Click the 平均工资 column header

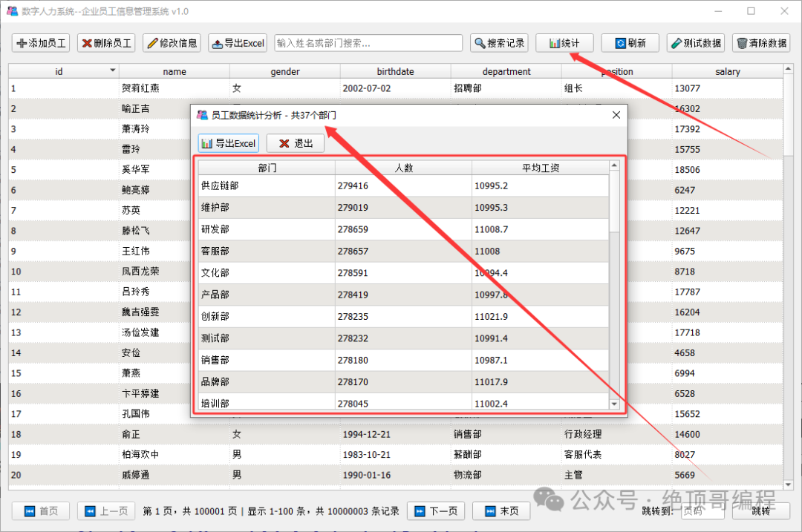[x=540, y=168]
